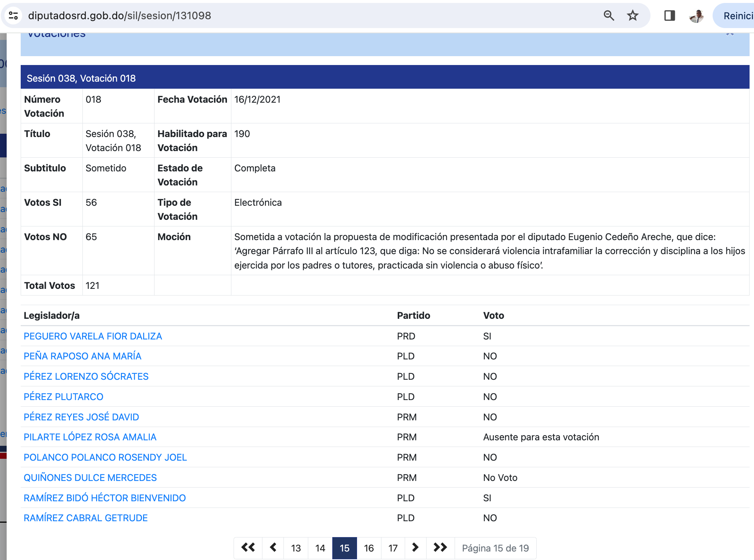
Task: Click the 'No Voto' cell for Quiñones
Action: (500, 478)
